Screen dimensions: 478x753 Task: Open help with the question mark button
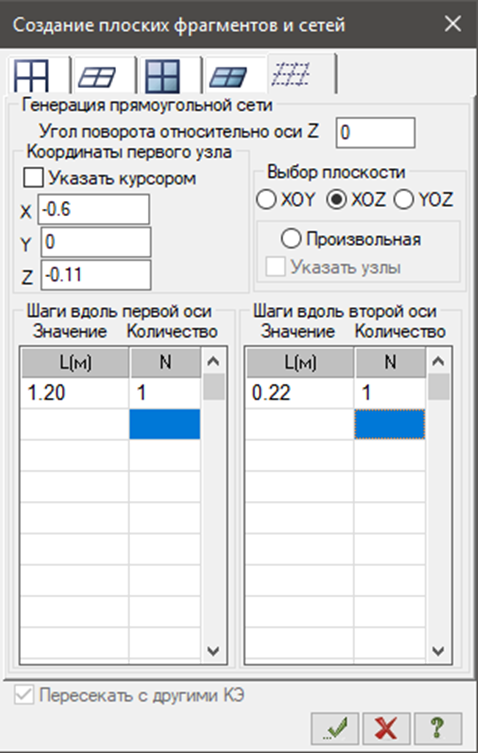coord(438,729)
